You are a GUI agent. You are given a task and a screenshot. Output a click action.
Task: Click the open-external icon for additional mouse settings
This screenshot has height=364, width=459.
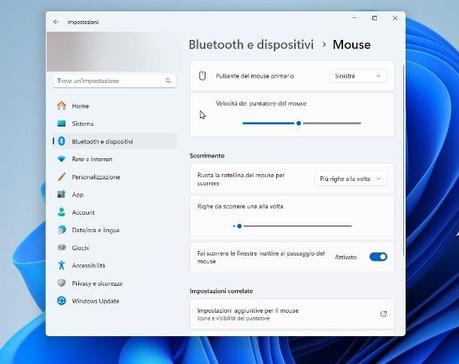pyautogui.click(x=383, y=314)
